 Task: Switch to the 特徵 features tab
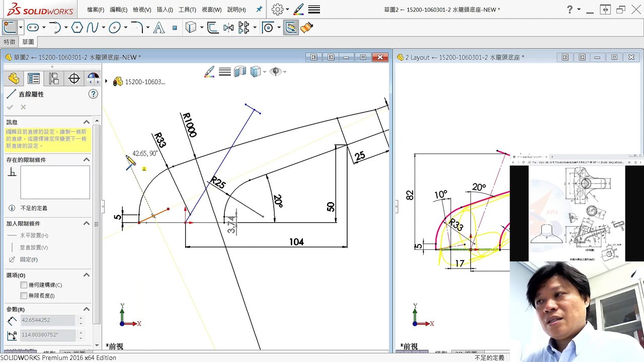pos(10,42)
